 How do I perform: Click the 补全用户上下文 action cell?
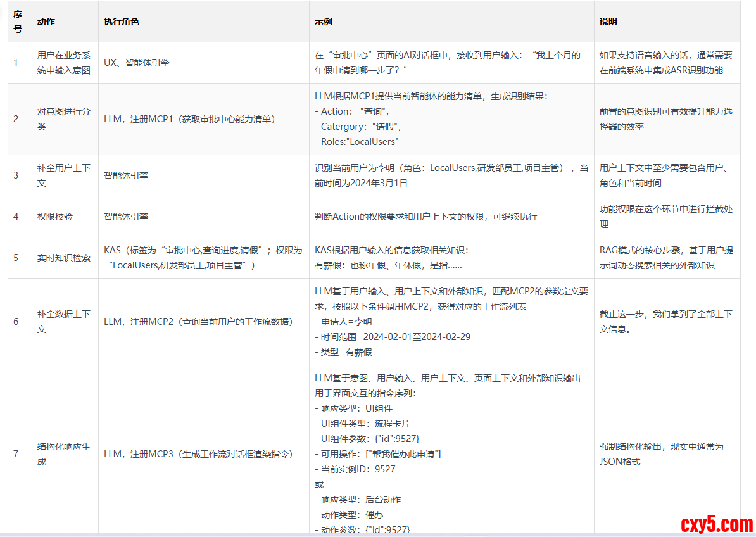[x=64, y=175]
